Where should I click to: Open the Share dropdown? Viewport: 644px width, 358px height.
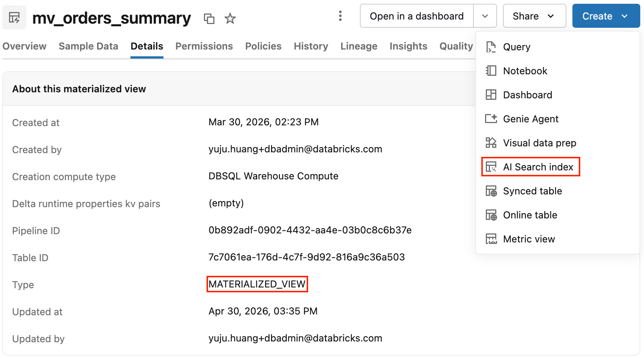[535, 16]
